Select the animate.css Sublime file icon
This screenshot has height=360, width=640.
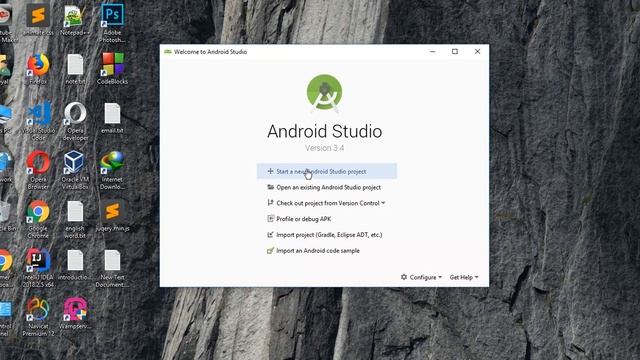click(38, 20)
